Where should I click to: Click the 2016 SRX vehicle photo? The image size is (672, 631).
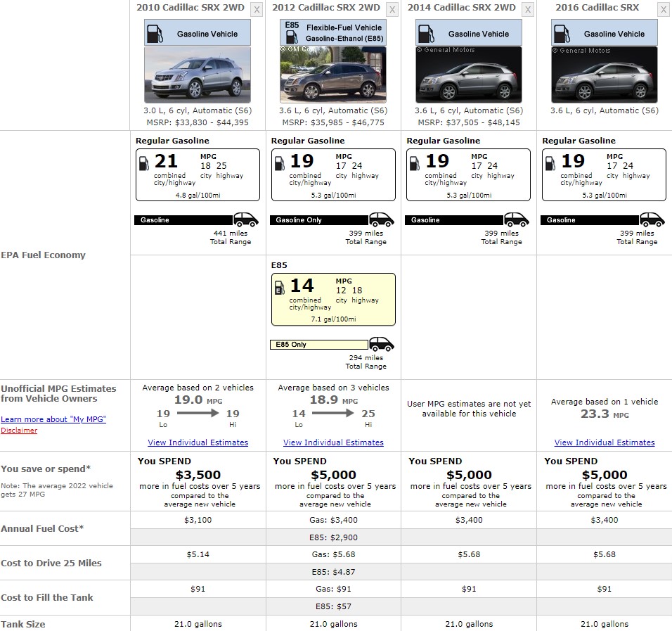[605, 75]
